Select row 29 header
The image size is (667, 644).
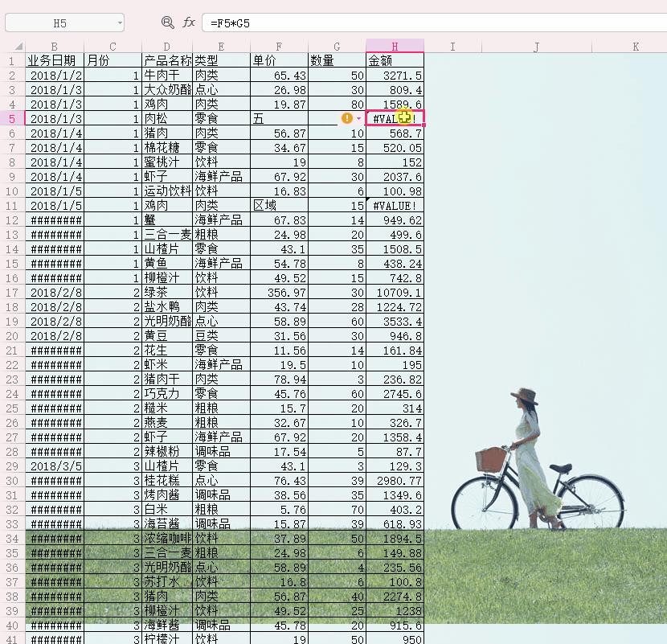[12, 466]
